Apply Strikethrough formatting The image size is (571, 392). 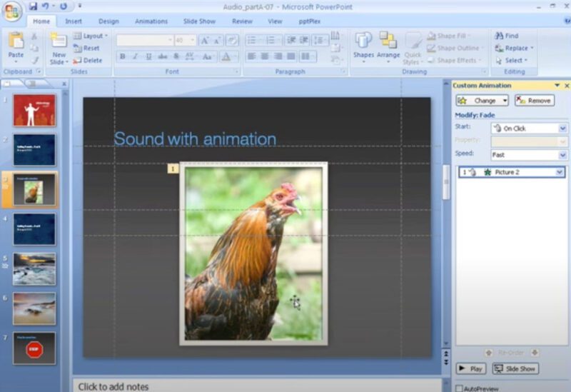point(163,56)
